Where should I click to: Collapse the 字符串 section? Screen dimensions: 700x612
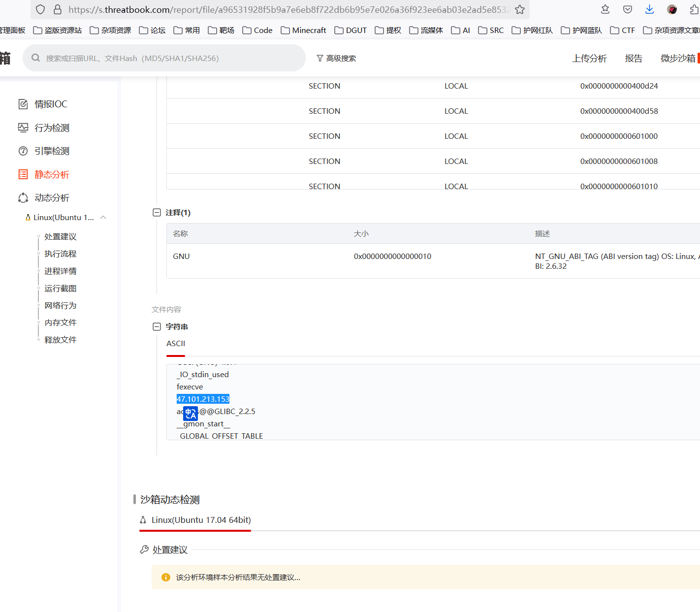157,327
